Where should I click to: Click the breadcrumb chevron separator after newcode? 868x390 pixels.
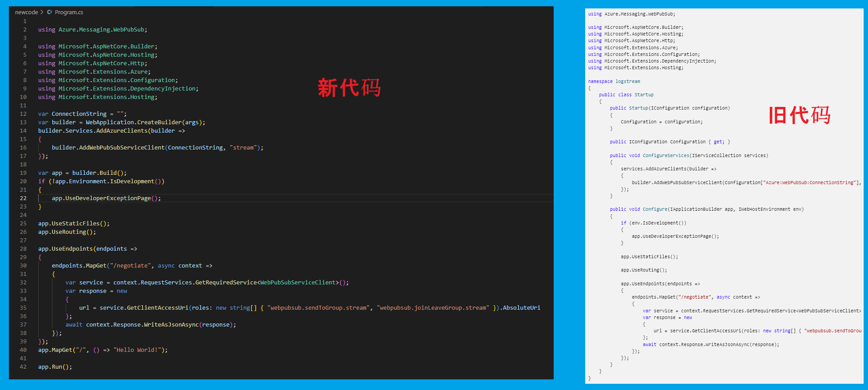point(42,12)
